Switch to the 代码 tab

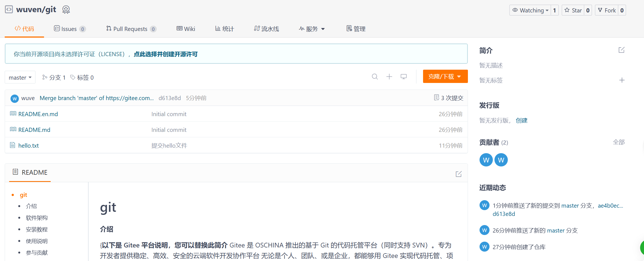point(24,29)
